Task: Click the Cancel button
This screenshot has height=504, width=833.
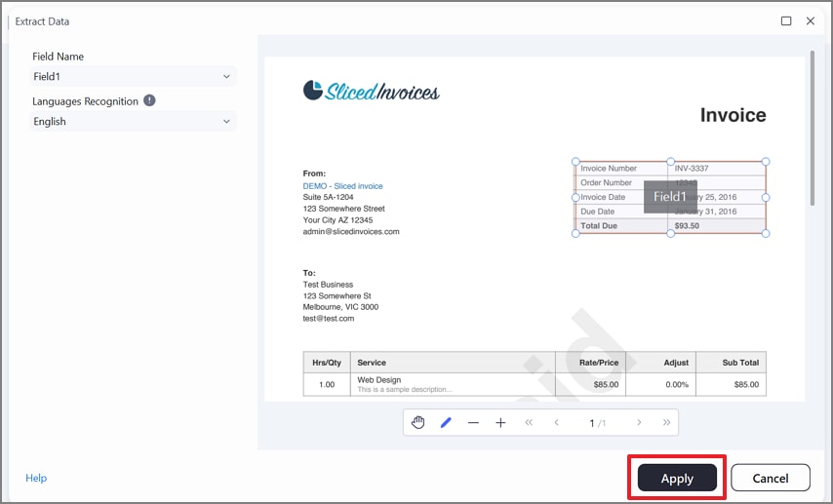Action: (771, 478)
